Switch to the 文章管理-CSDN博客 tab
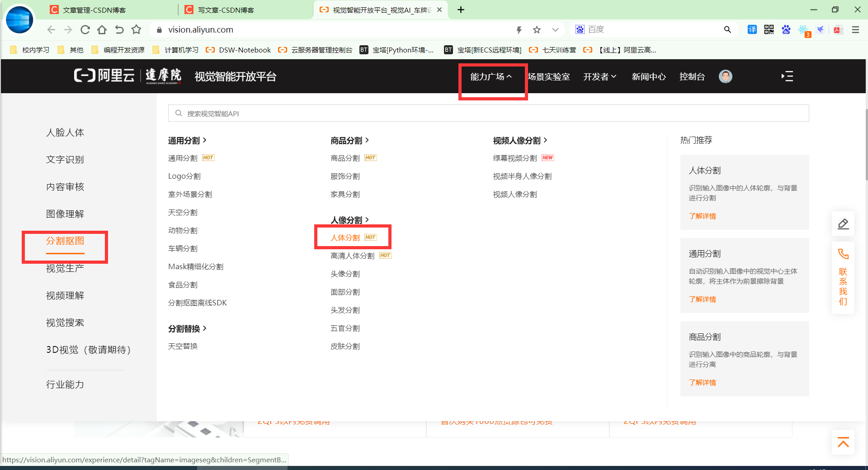868x470 pixels. (x=94, y=10)
